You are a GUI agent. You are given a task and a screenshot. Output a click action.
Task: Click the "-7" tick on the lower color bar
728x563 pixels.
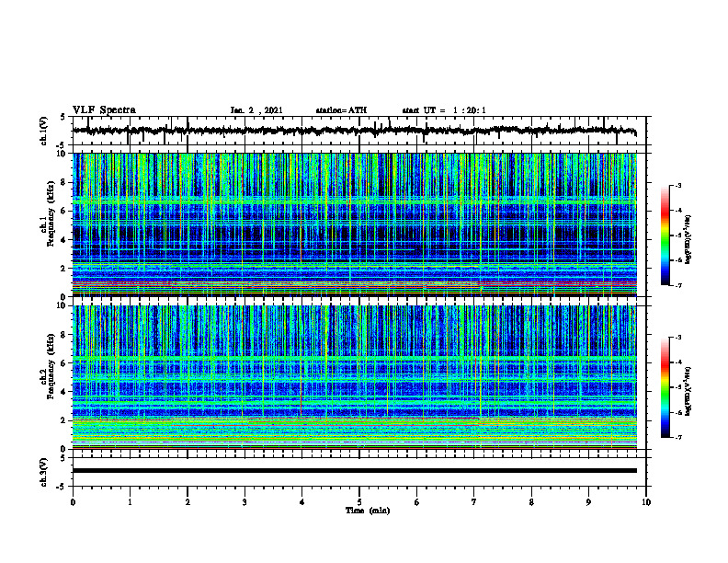click(677, 437)
